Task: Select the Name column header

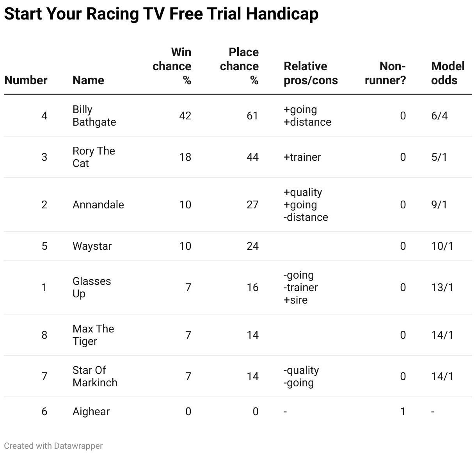Action: point(88,80)
